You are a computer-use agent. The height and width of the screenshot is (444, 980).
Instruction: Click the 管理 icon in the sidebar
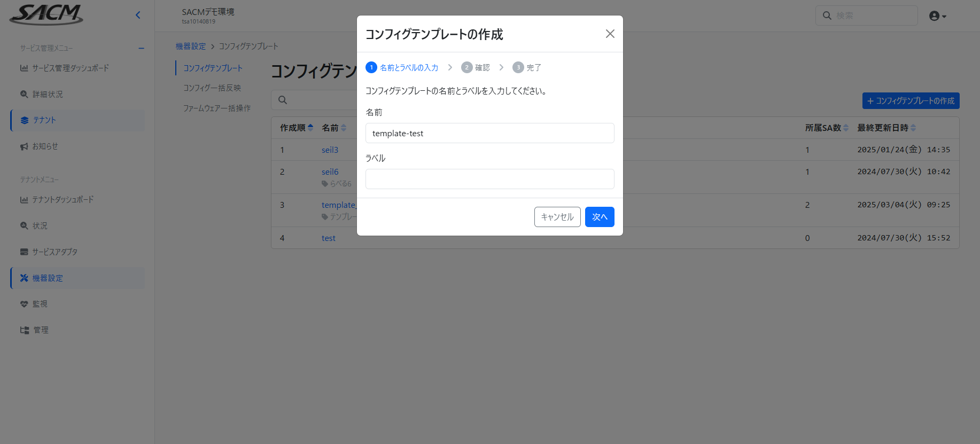click(25, 330)
